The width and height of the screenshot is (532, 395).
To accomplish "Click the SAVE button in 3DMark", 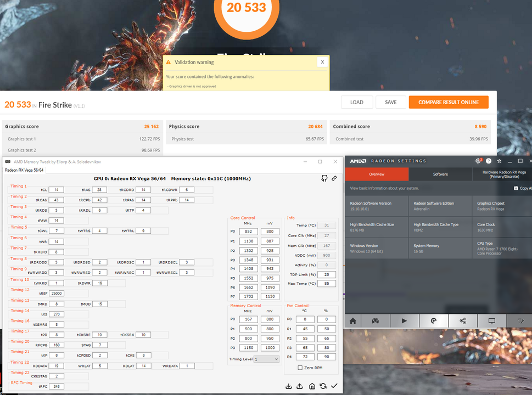I will 390,102.
